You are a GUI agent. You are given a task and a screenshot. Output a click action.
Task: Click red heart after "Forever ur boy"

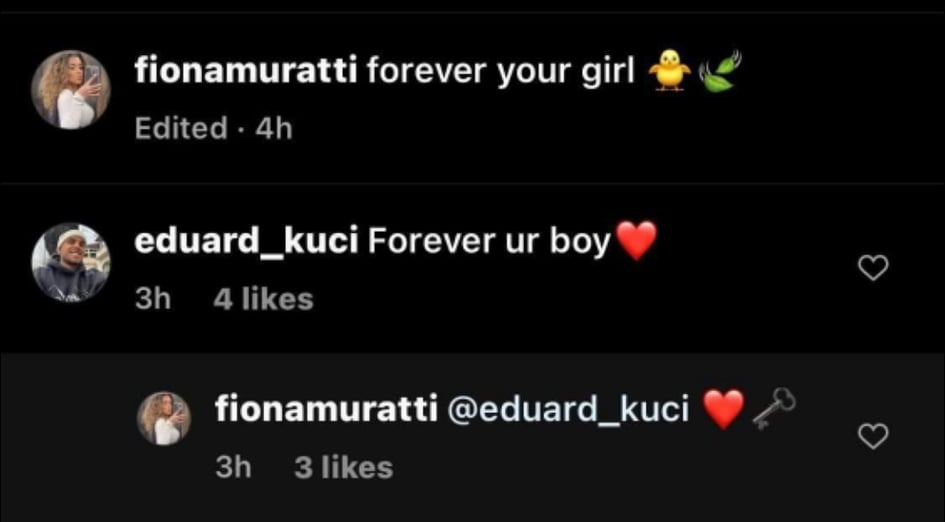[x=635, y=241]
